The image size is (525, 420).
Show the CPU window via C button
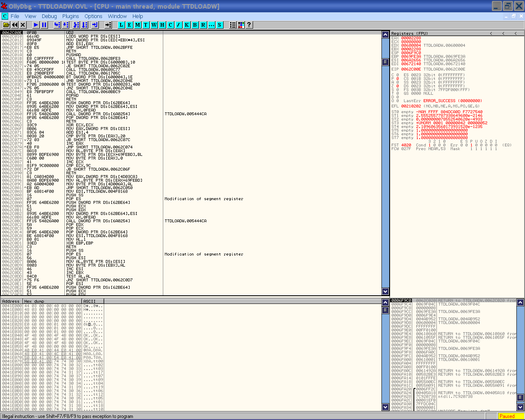(x=170, y=25)
